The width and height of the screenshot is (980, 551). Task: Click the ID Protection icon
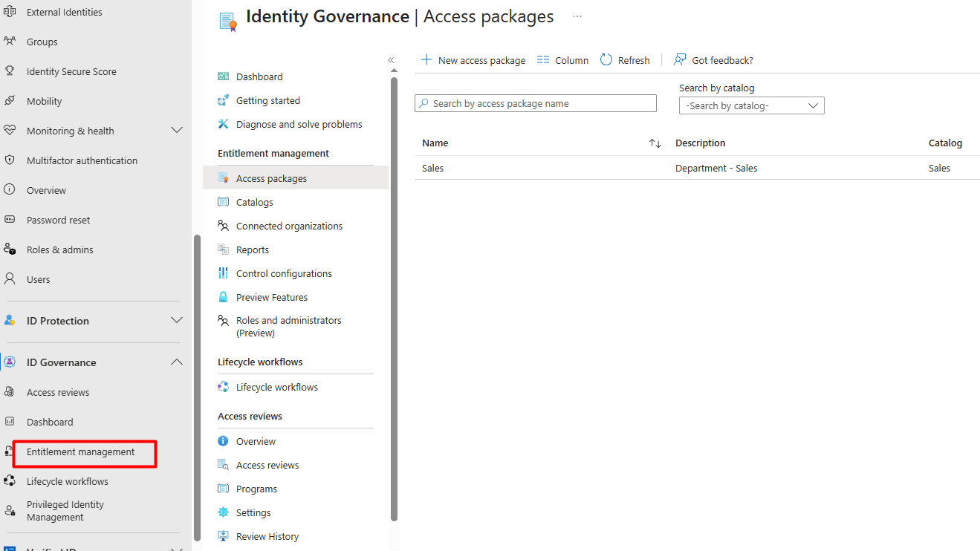point(10,321)
